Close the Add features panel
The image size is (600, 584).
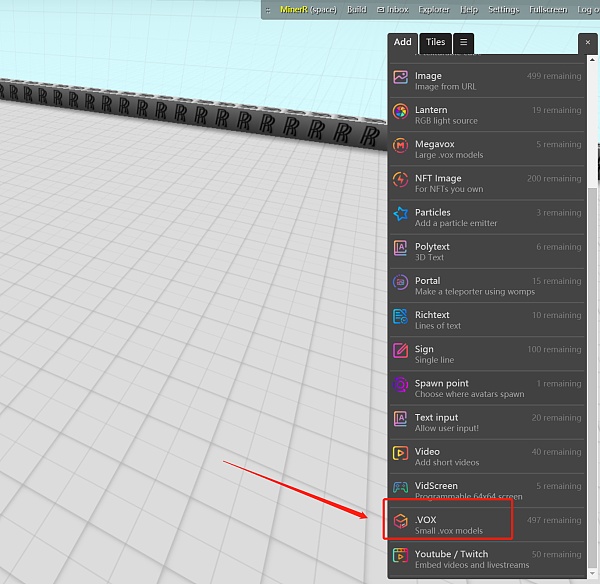click(588, 42)
